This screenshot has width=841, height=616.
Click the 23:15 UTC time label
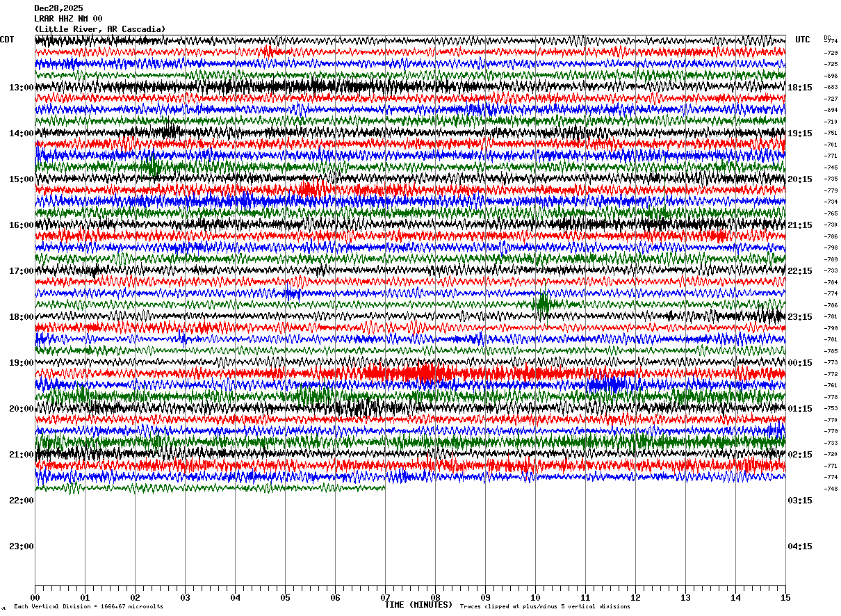800,317
